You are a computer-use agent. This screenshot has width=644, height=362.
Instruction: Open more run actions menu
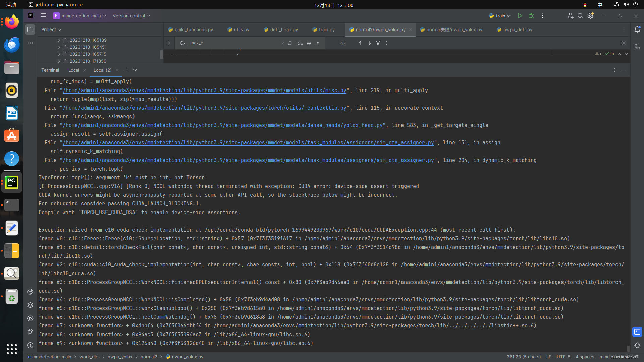[543, 16]
